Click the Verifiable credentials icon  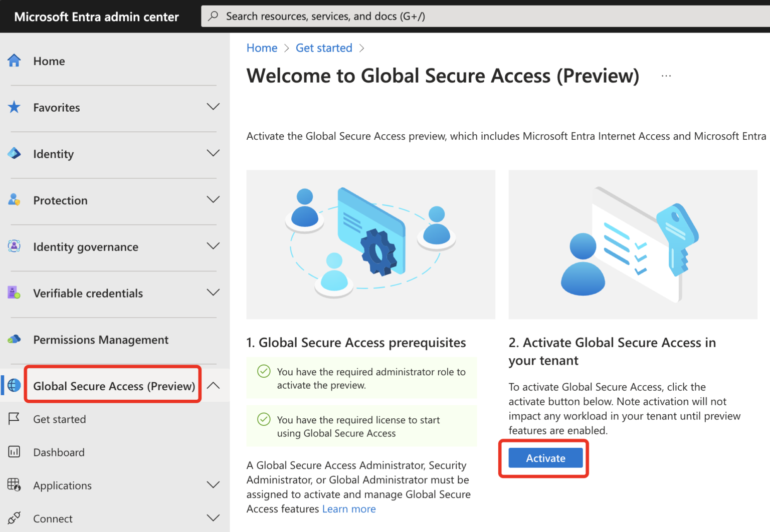coord(14,293)
